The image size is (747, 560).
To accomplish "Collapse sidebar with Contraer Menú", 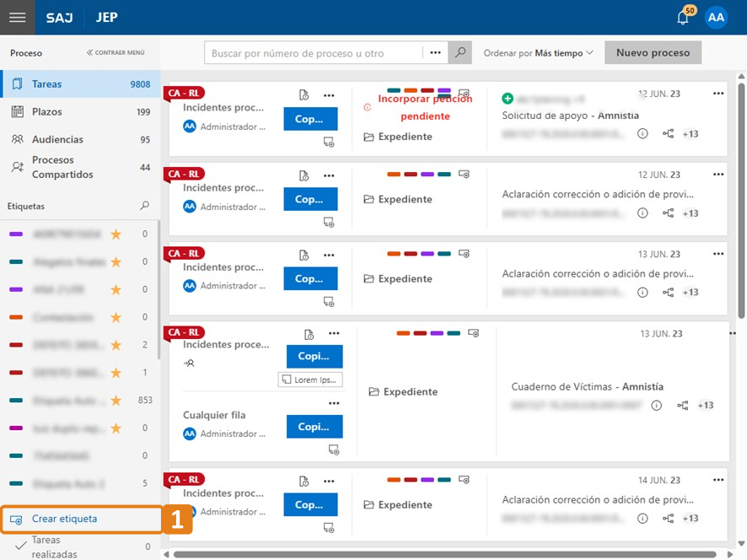I will 116,52.
